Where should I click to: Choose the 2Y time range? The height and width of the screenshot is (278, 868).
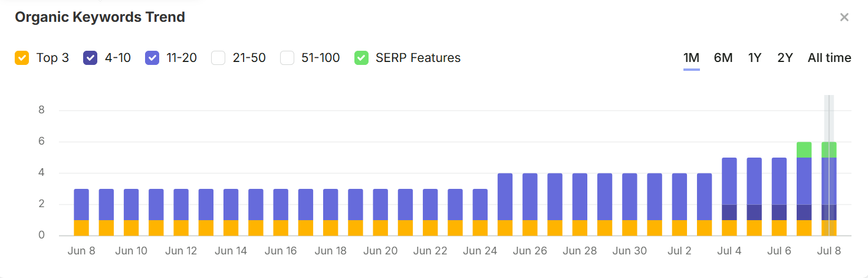pyautogui.click(x=785, y=58)
